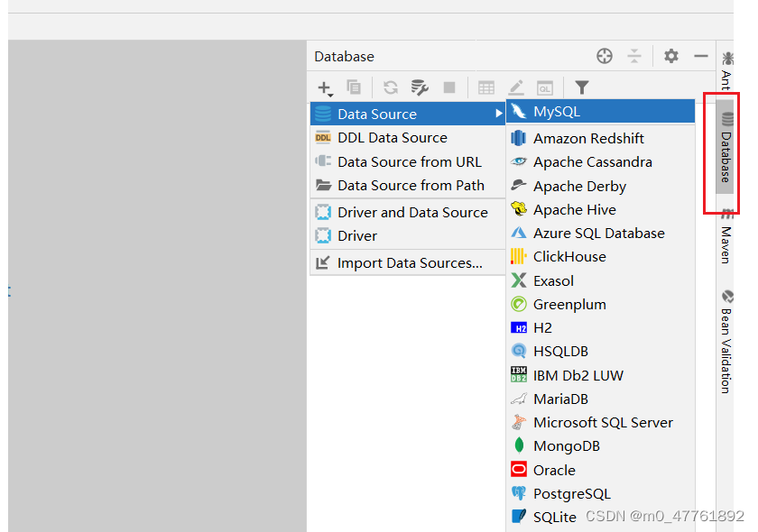Hide the Database panel with minus icon
Image resolution: width=758 pixels, height=532 pixels.
(701, 56)
